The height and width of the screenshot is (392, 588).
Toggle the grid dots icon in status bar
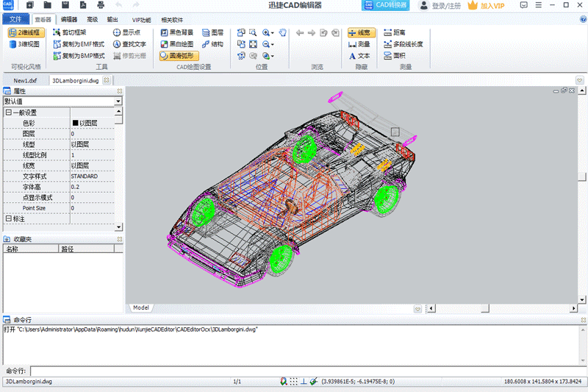[x=293, y=382]
